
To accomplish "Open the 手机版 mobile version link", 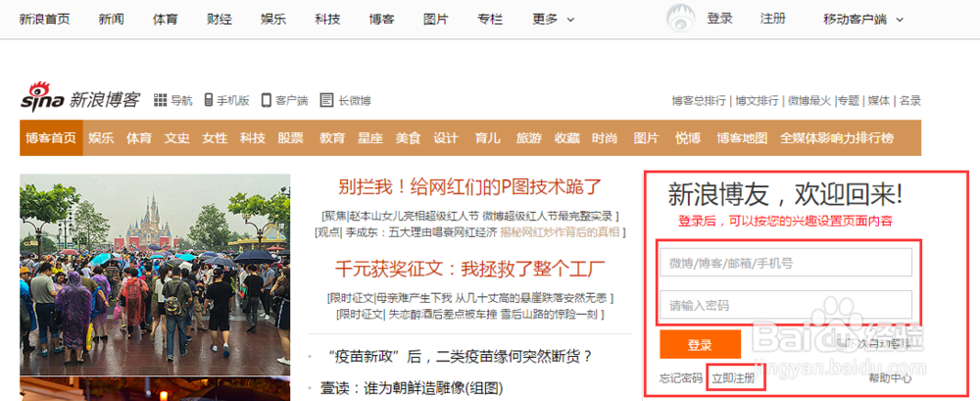I will click(x=227, y=100).
